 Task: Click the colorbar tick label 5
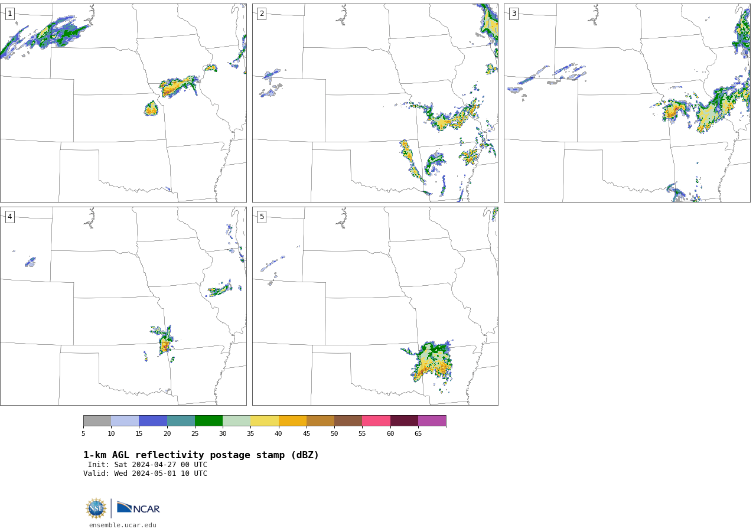pos(83,433)
